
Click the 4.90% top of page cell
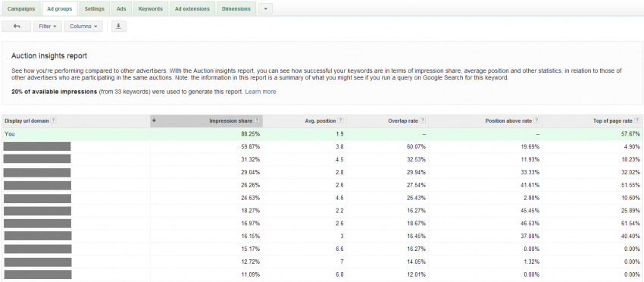[632, 147]
